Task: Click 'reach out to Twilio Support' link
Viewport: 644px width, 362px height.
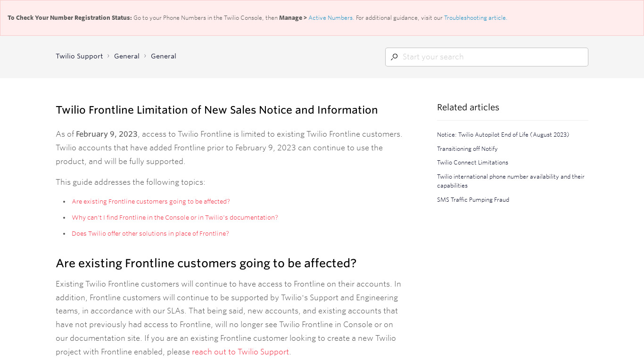Action: [240, 352]
